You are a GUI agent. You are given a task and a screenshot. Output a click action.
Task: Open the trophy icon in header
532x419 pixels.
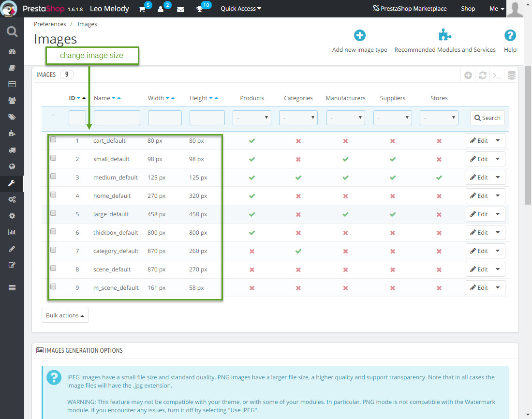199,9
